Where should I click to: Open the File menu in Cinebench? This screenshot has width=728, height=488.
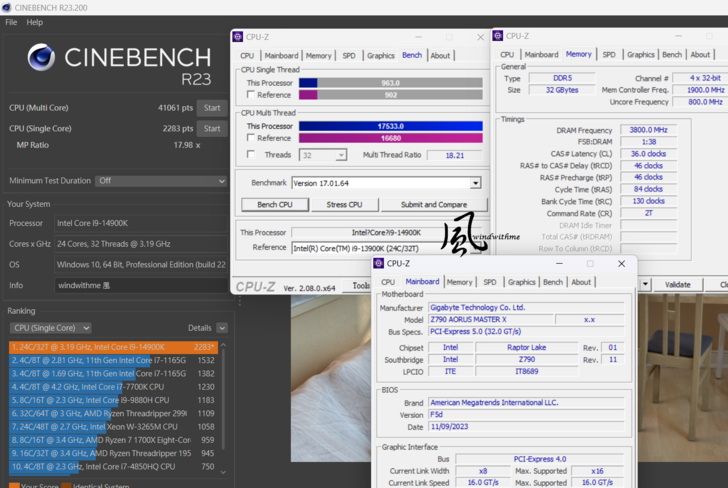pos(11,22)
